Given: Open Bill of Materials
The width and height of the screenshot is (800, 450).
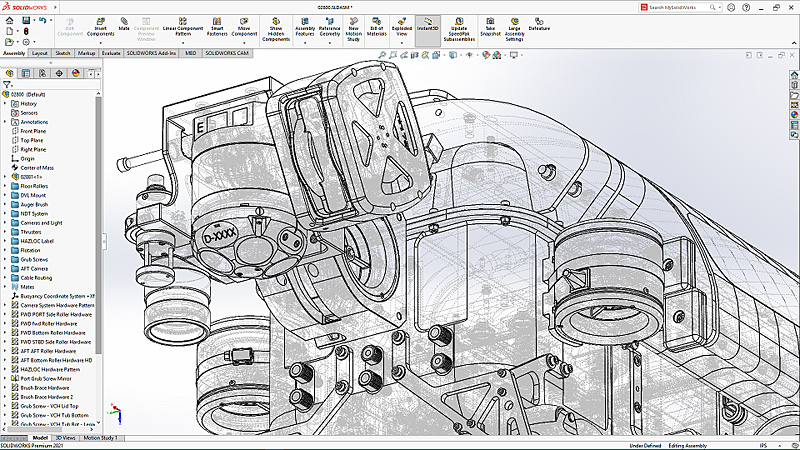Looking at the screenshot, I should (x=377, y=26).
